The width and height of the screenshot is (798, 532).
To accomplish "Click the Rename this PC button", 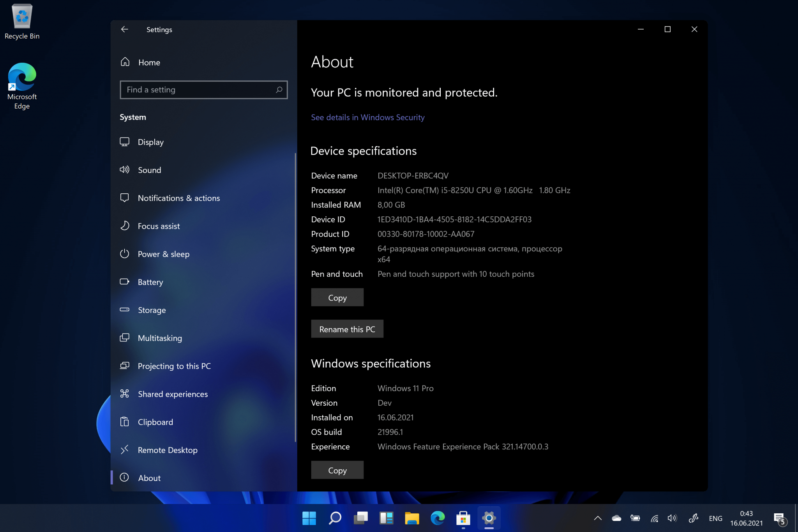I will [346, 329].
